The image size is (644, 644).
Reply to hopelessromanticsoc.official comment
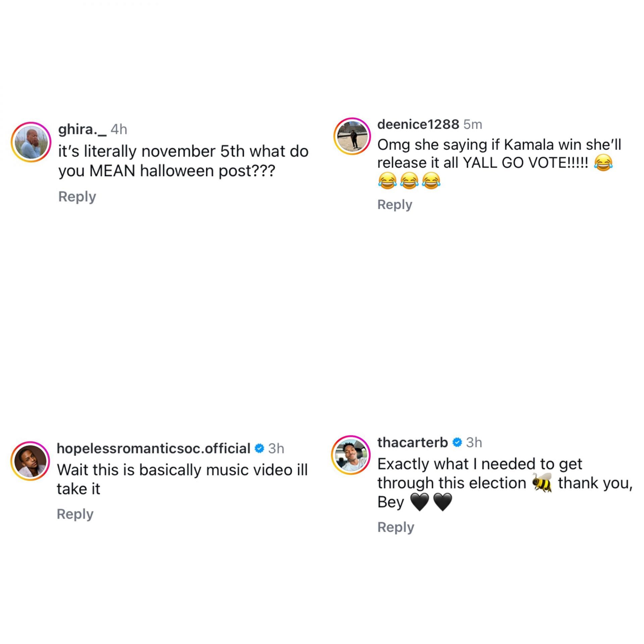[x=75, y=514]
